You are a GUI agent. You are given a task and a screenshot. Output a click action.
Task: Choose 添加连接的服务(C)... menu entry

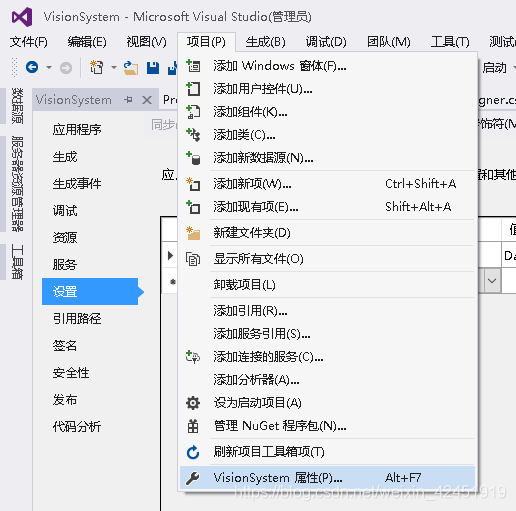(x=327, y=357)
